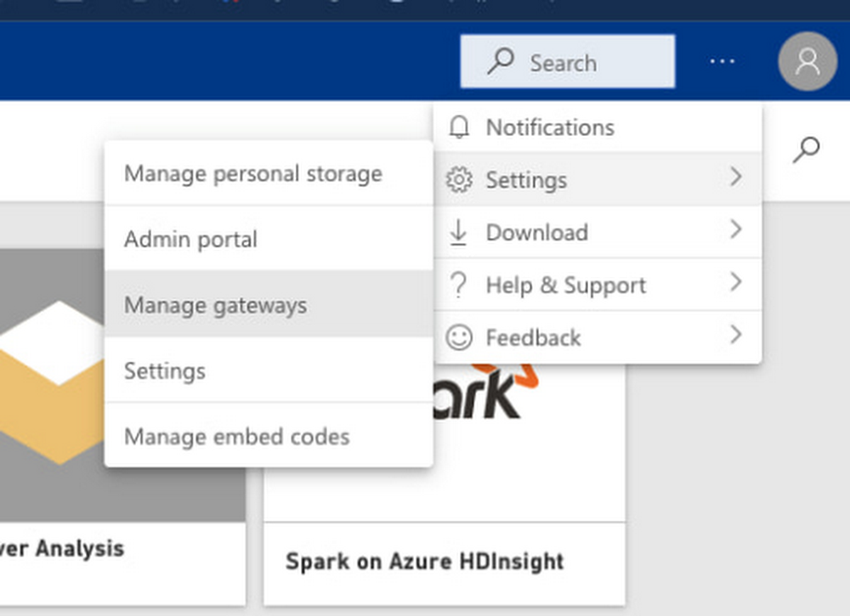
Task: Select Settings in the left submenu
Action: point(165,371)
